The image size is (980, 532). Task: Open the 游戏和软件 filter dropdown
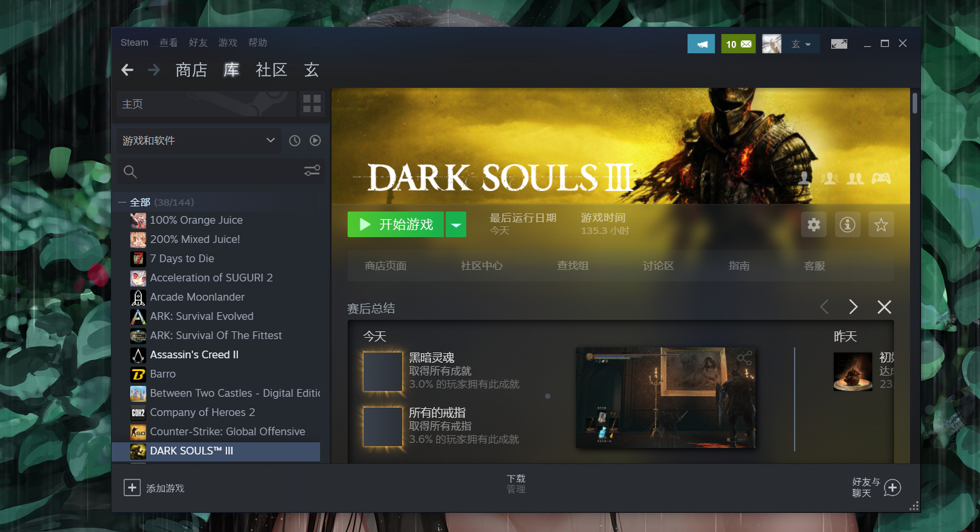[199, 140]
